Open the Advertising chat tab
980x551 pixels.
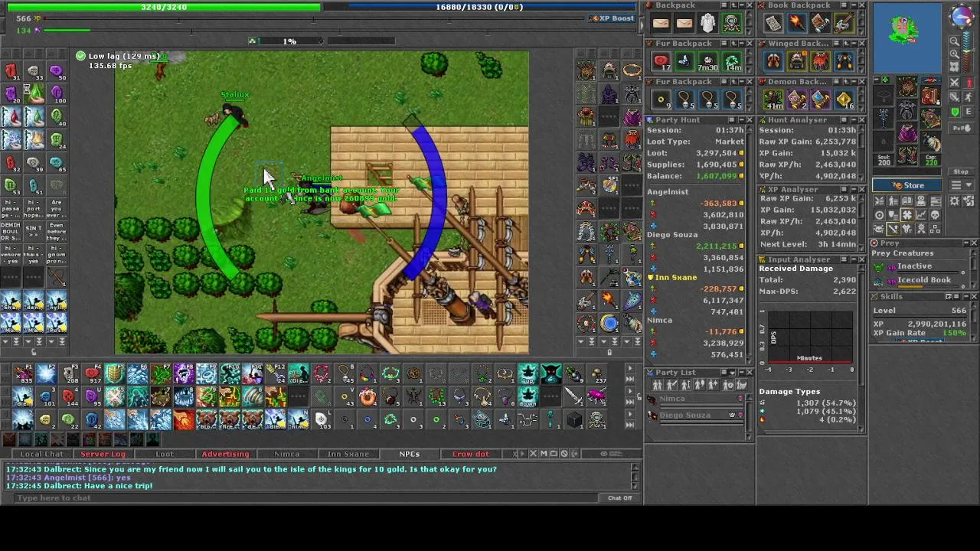tap(225, 454)
